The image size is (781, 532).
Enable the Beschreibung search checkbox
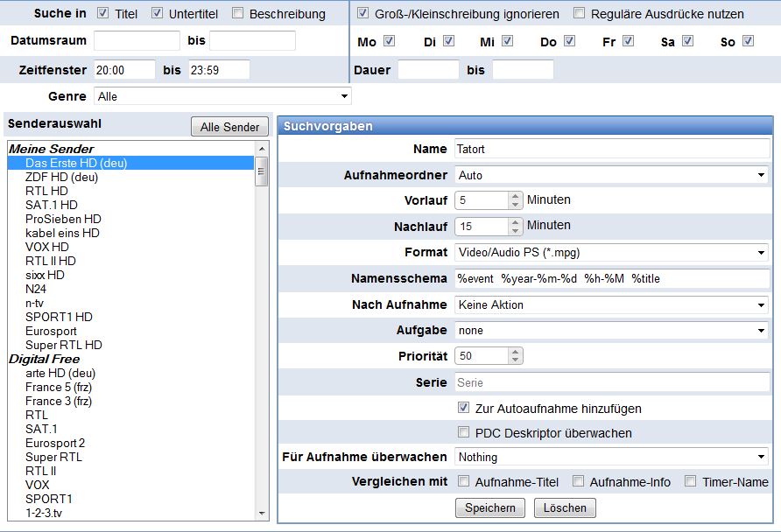(238, 13)
